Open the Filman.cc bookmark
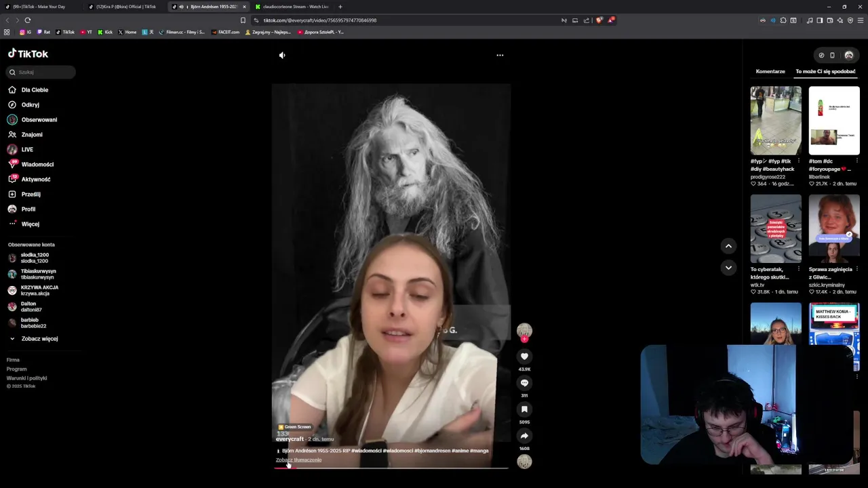 pos(182,33)
